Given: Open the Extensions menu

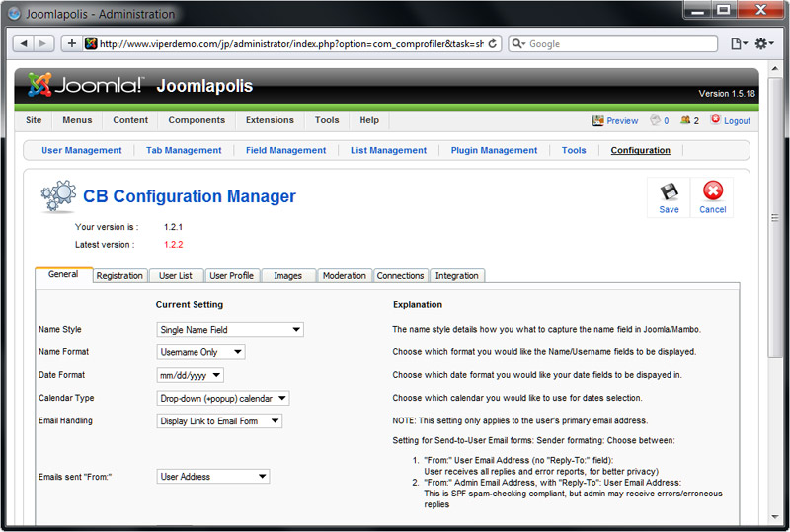Looking at the screenshot, I should pos(270,120).
